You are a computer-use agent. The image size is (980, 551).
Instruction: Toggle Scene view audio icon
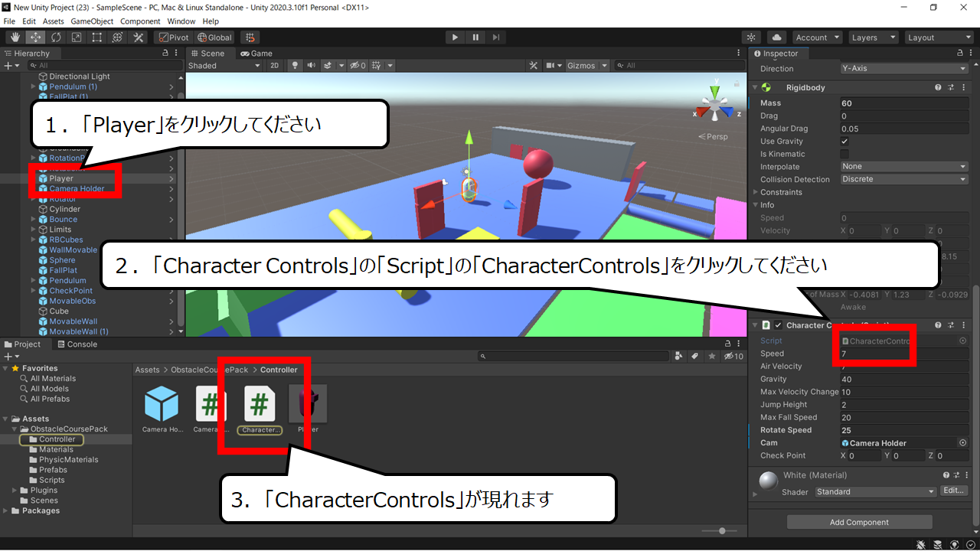311,66
